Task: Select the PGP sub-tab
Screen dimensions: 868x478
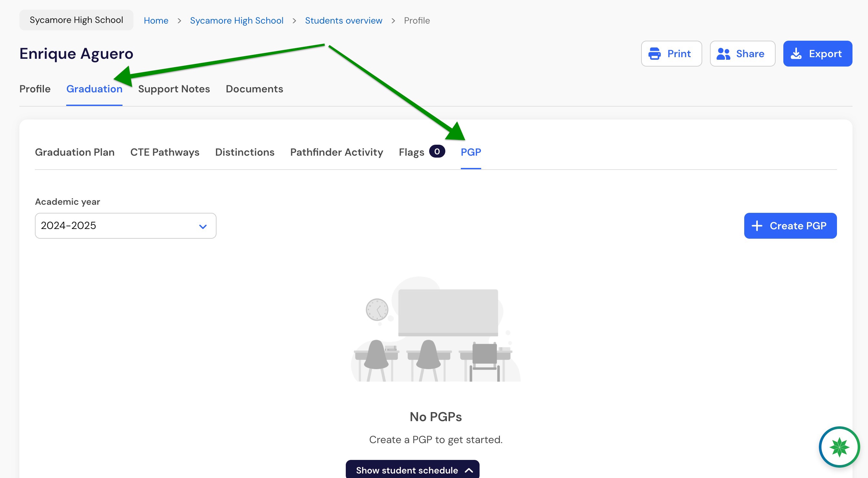Action: click(x=471, y=152)
